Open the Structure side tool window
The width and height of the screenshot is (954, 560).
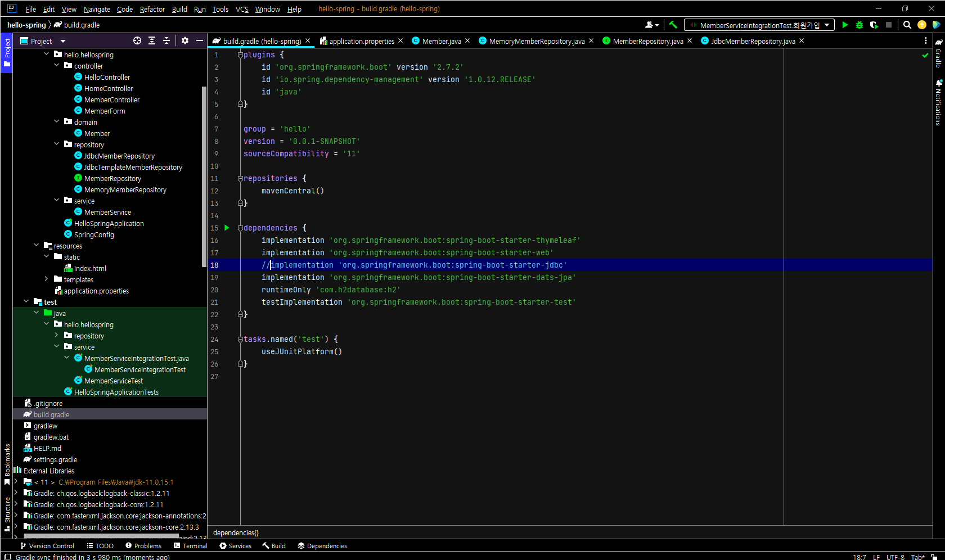7,514
